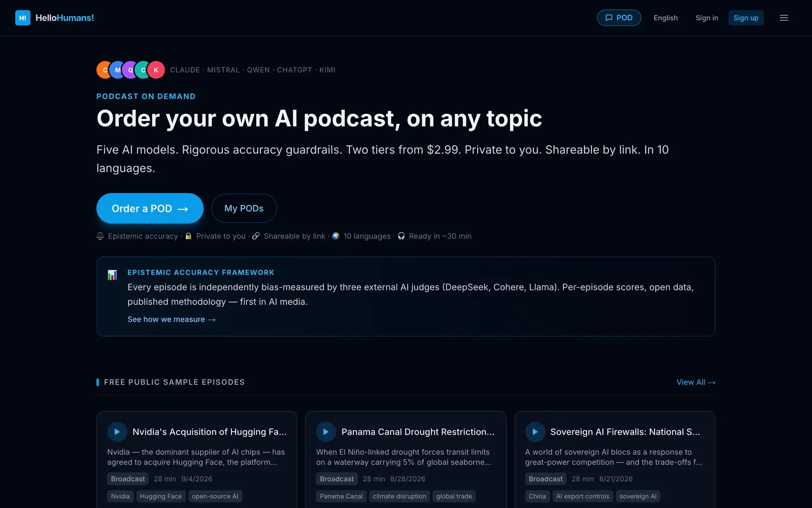
Task: Select the Hugging Face tag
Action: click(x=160, y=496)
